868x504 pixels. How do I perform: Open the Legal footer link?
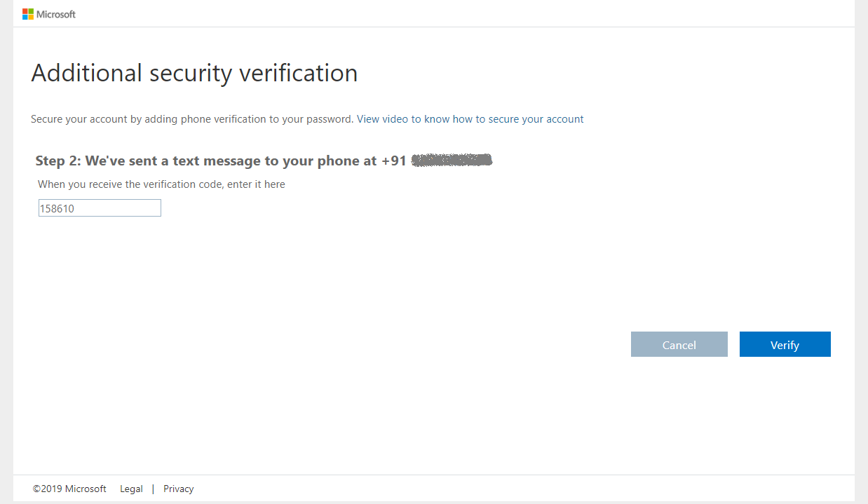pyautogui.click(x=131, y=489)
